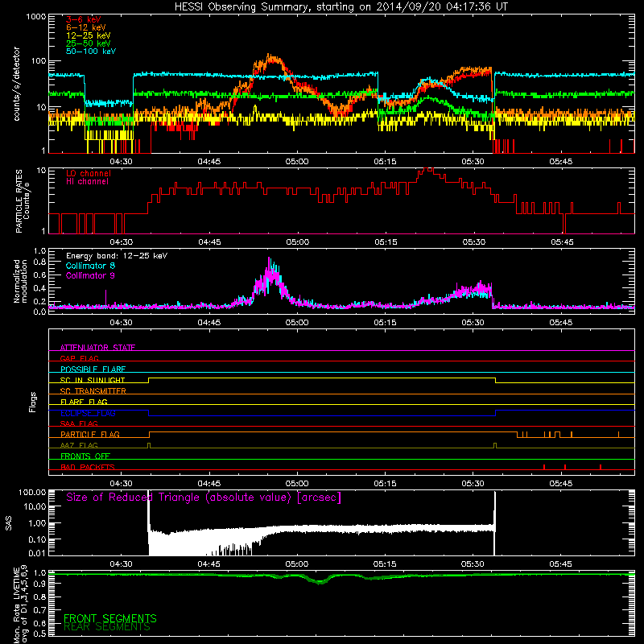This screenshot has height=644, width=644.
Task: Click the vertical Flags axis label
Action: (32, 402)
